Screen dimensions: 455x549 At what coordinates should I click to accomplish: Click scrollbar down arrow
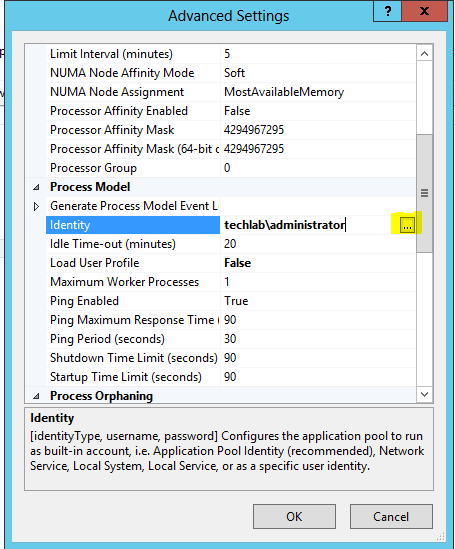click(x=425, y=394)
